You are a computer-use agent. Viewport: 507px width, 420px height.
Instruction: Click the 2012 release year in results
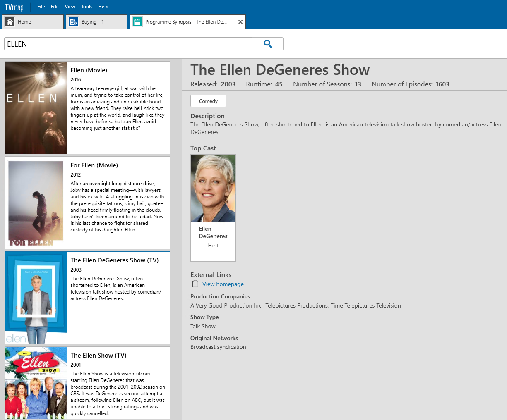[x=76, y=175]
